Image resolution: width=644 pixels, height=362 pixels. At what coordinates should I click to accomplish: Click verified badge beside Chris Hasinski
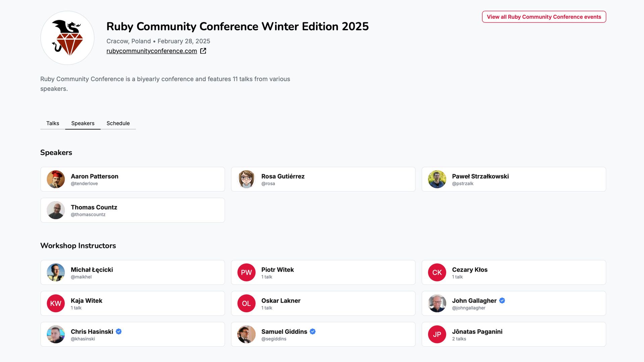[119, 331]
